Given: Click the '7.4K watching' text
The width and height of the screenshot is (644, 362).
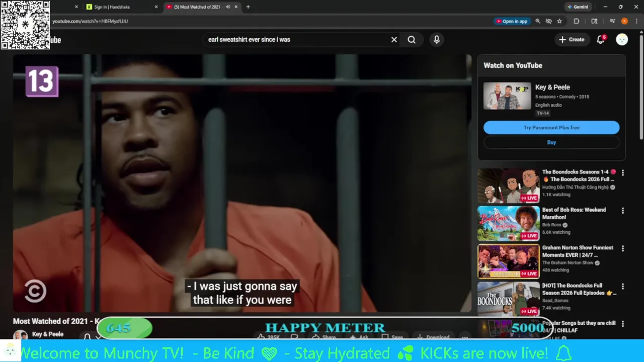Looking at the screenshot, I should 556,308.
